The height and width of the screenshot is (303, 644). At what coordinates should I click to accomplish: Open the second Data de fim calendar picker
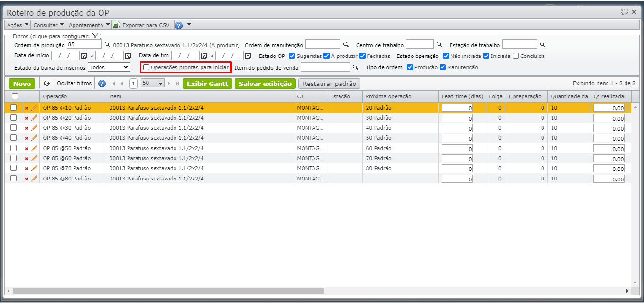click(x=248, y=56)
